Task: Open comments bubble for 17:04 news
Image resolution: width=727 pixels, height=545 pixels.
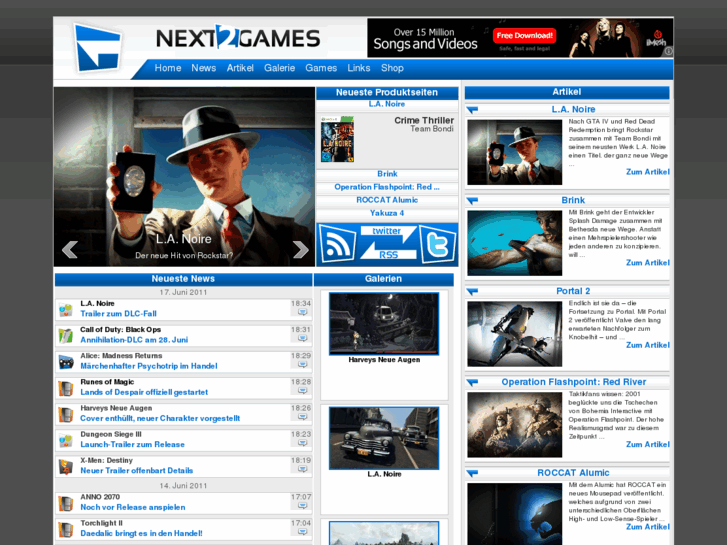Action: [302, 532]
